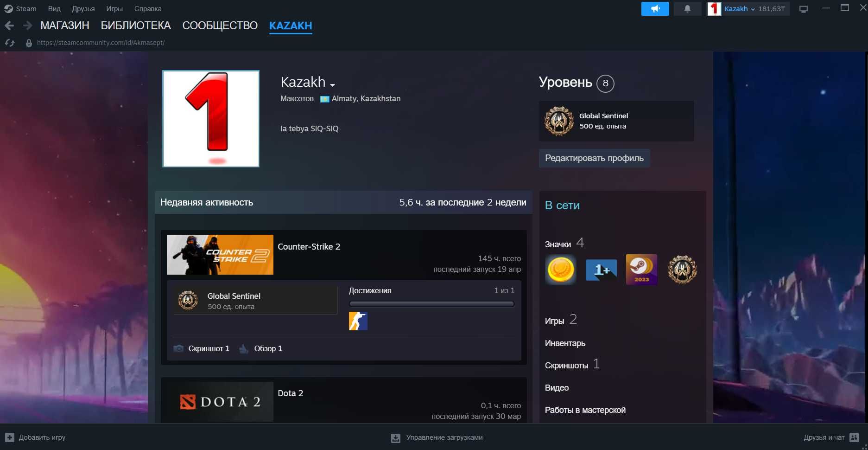Expand the Kazakh persona name dropdown arrow
Image resolution: width=868 pixels, height=450 pixels.
coord(332,85)
